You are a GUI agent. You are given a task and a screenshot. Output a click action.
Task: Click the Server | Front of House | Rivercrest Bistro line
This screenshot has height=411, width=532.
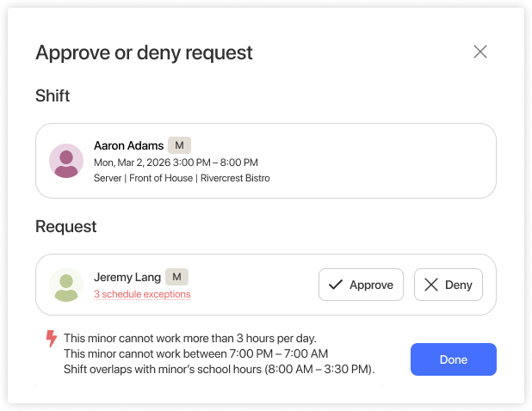[182, 178]
